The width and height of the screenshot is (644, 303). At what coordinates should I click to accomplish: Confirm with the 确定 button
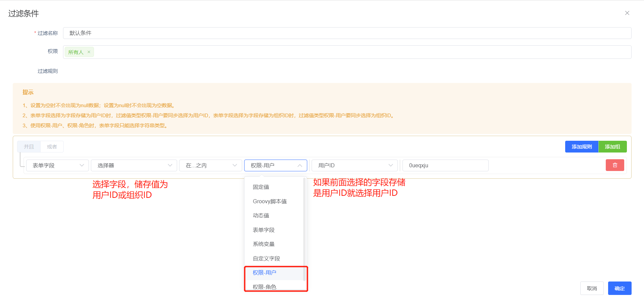point(620,289)
